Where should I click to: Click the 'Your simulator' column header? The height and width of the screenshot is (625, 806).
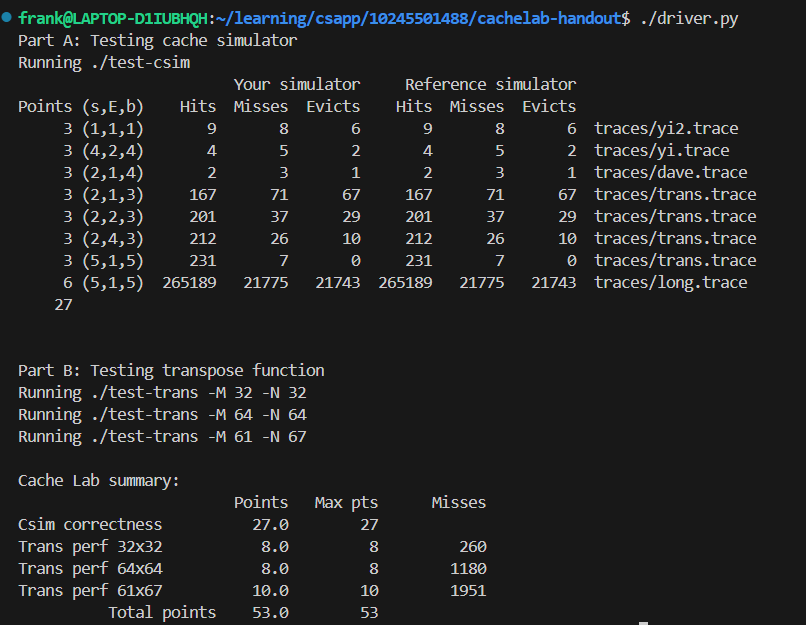297,84
